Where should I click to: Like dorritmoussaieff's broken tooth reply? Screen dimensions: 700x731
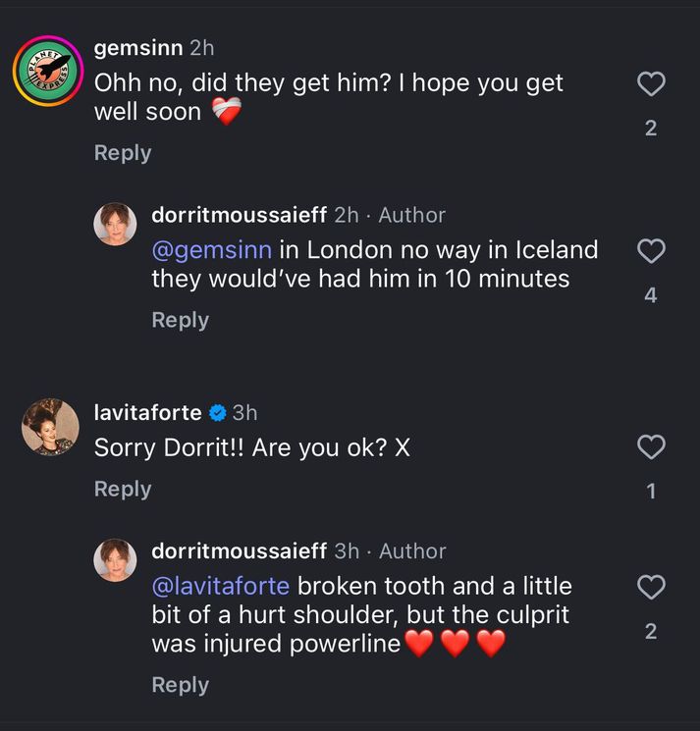click(x=651, y=588)
